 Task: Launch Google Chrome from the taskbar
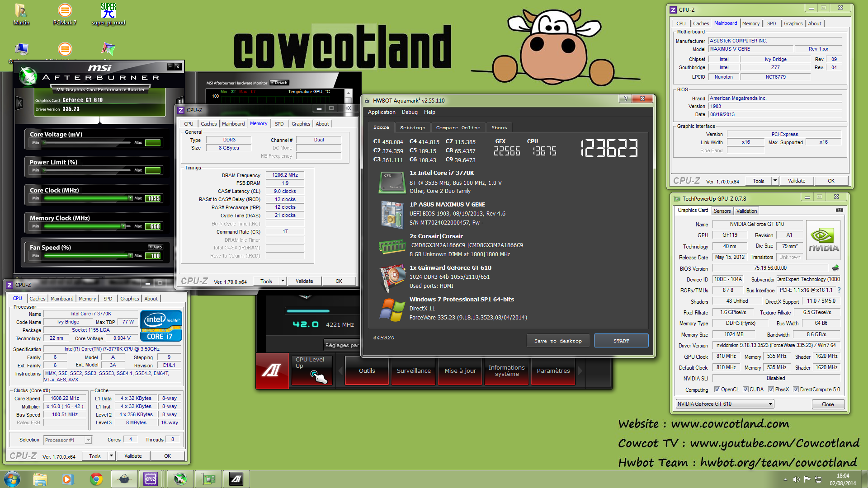(96, 479)
